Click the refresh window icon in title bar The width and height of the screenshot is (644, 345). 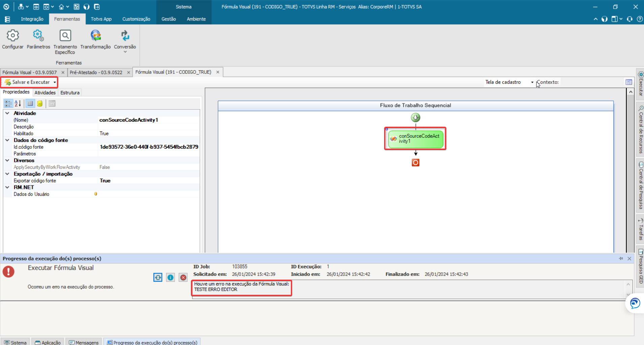pos(46,7)
